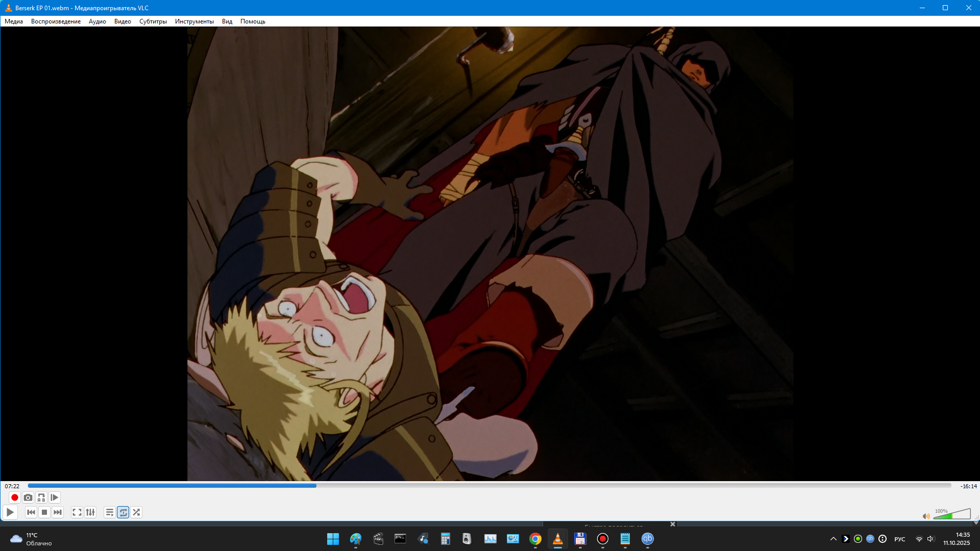Image resolution: width=980 pixels, height=551 pixels.
Task: Toggle the loop repeat mode button
Action: 123,512
